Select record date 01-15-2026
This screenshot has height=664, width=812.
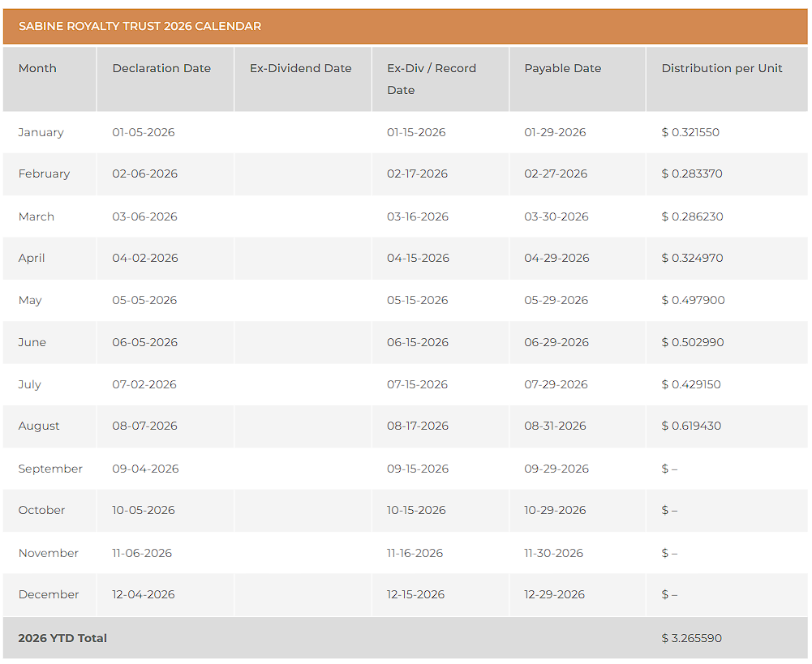[x=416, y=132]
